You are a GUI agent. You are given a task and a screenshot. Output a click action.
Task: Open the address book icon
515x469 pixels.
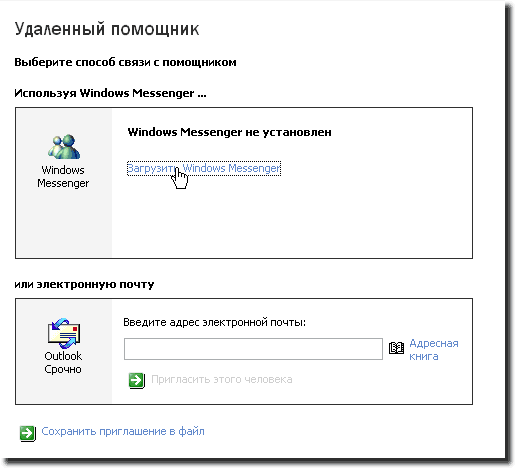[396, 349]
